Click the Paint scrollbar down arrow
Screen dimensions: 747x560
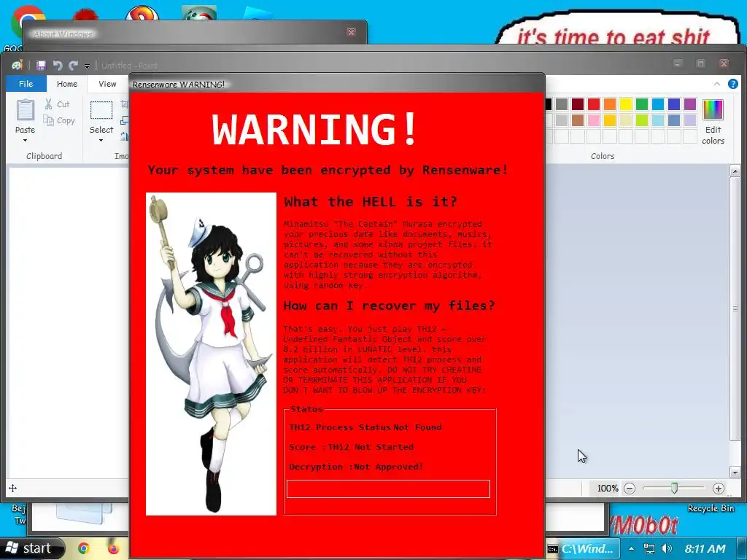pyautogui.click(x=735, y=472)
